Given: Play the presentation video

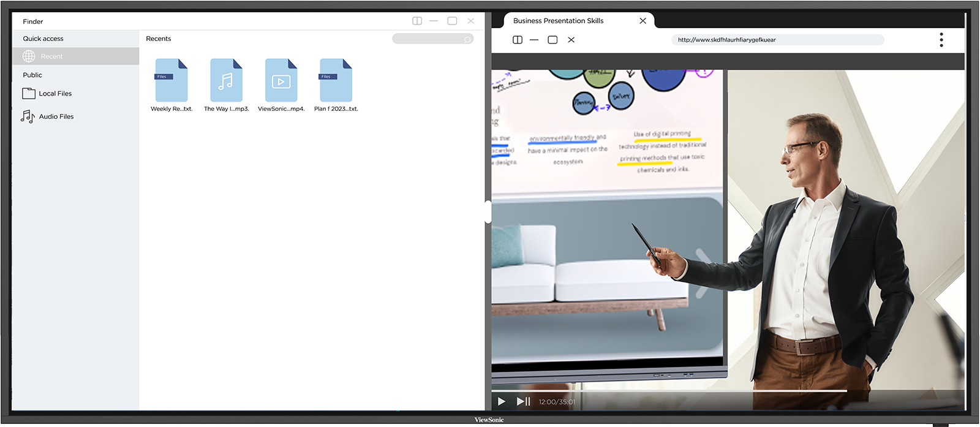Looking at the screenshot, I should pos(502,401).
